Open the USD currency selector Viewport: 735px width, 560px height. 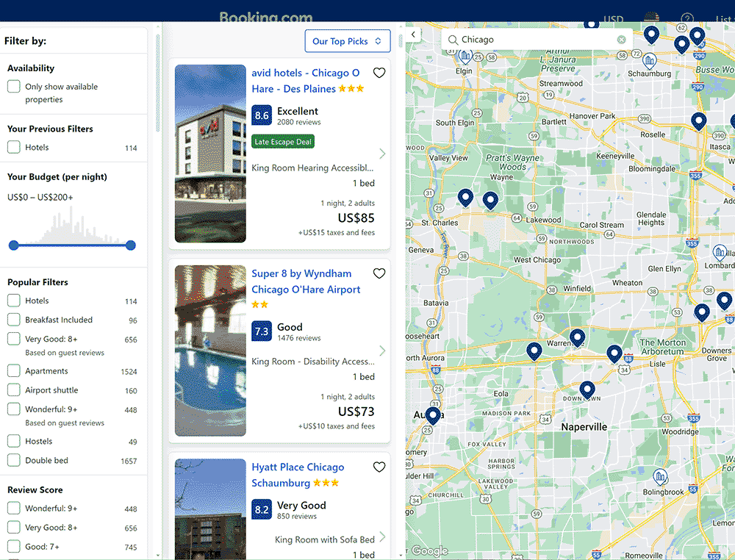coord(613,19)
